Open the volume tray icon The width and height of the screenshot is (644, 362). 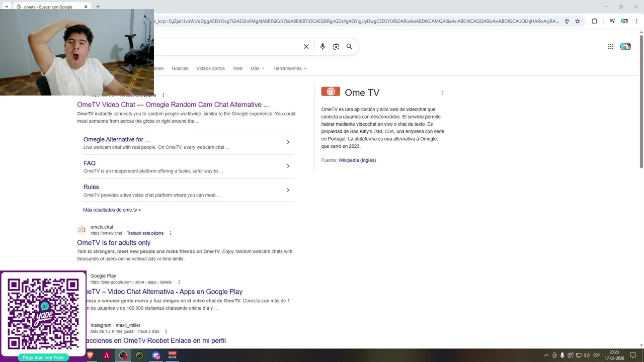[587, 355]
